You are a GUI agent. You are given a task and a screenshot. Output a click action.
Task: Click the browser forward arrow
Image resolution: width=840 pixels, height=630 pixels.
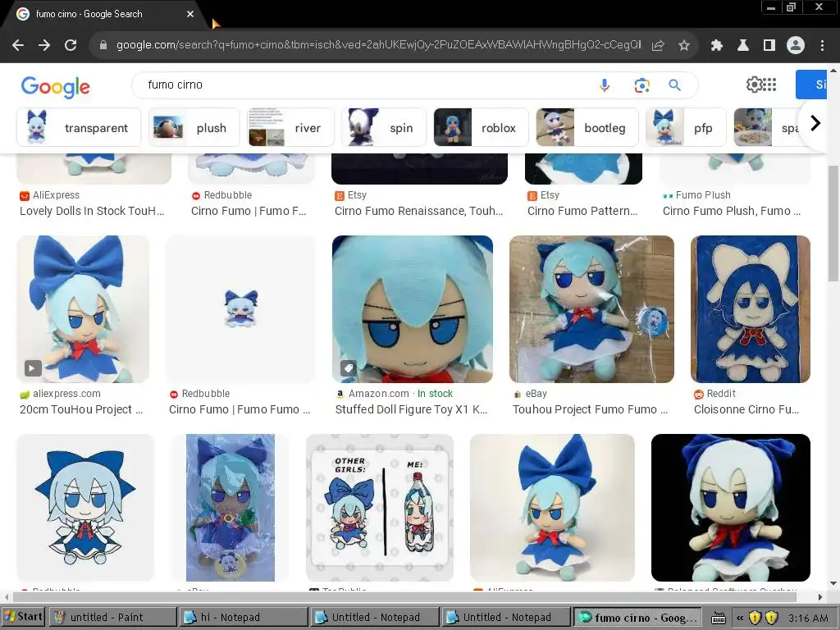click(44, 45)
